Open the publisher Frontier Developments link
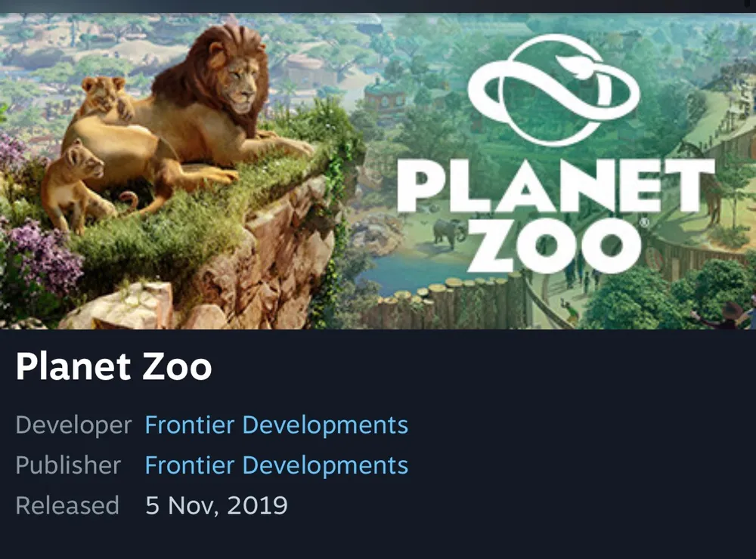756x559 pixels. (276, 465)
